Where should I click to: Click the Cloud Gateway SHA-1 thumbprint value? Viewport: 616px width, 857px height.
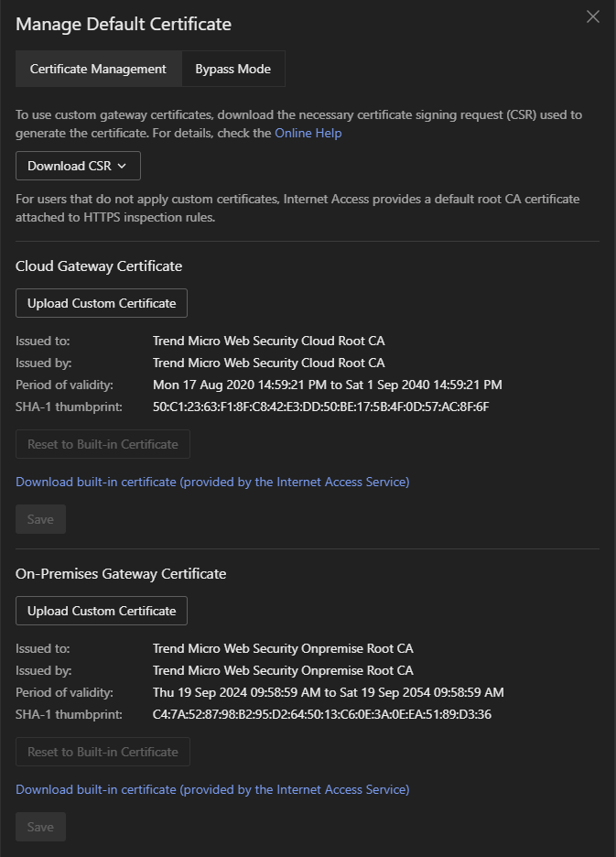(x=320, y=407)
